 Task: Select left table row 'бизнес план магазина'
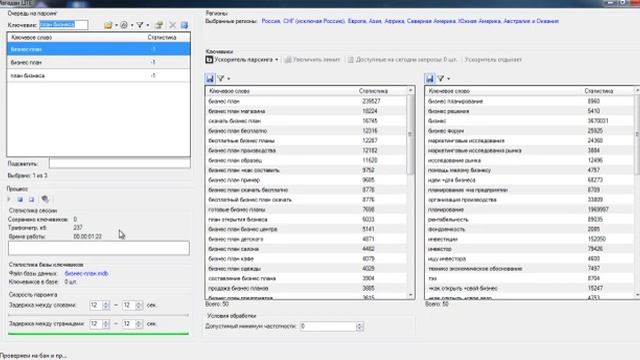pos(306,111)
